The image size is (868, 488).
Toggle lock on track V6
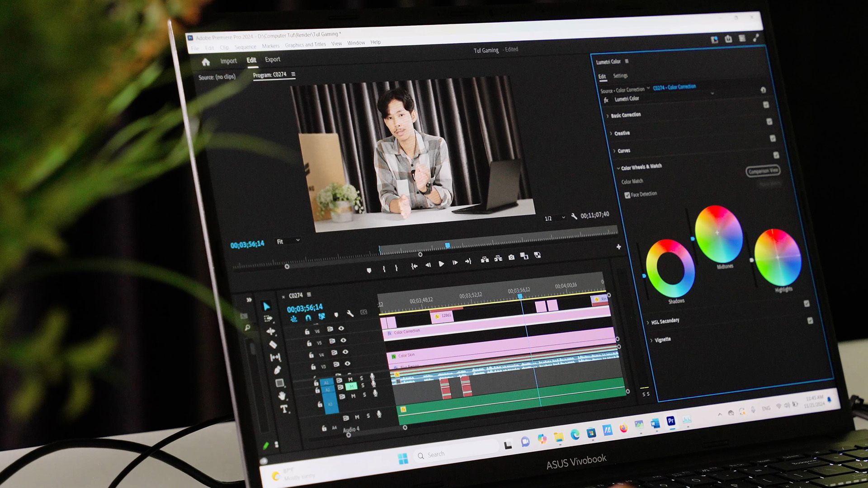(x=307, y=332)
